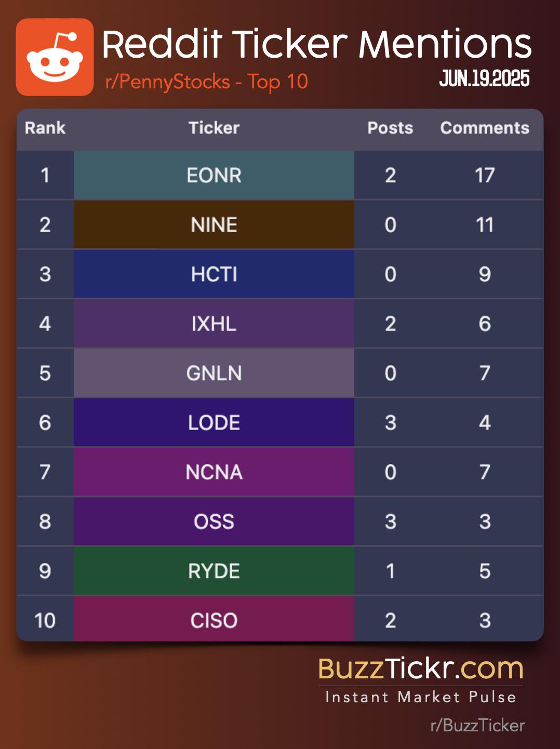Select the LODE ticker cell
The height and width of the screenshot is (749, 560).
point(214,423)
